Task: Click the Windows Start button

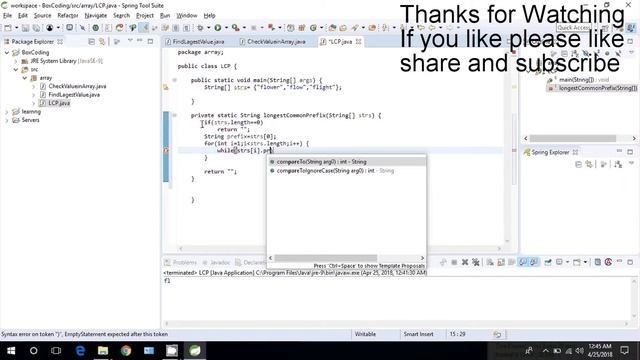Action: coord(11,351)
